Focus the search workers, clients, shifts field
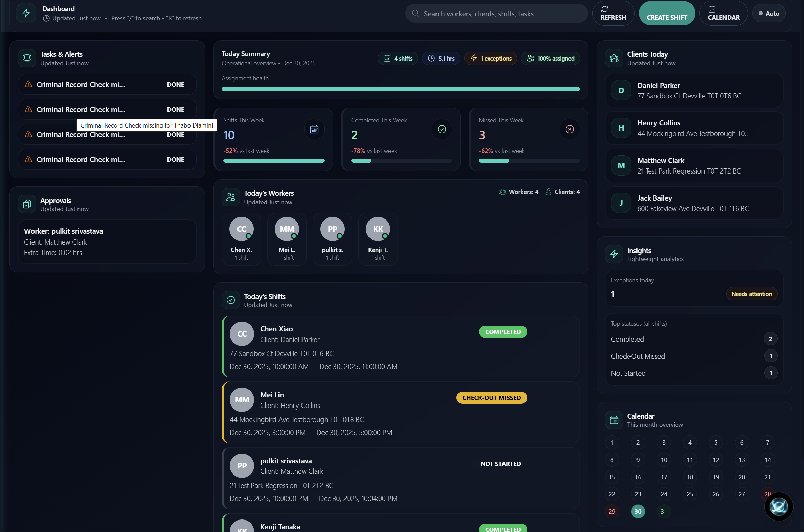The height and width of the screenshot is (532, 804). (496, 14)
